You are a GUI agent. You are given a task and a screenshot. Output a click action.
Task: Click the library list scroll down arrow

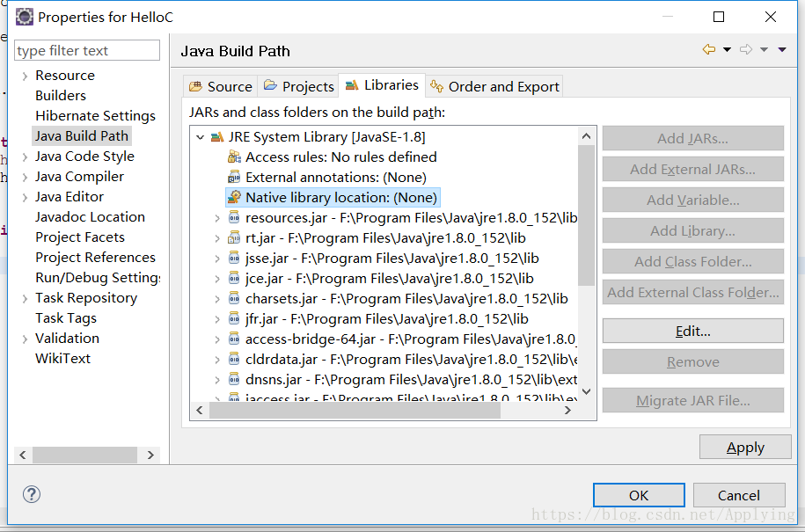(586, 391)
